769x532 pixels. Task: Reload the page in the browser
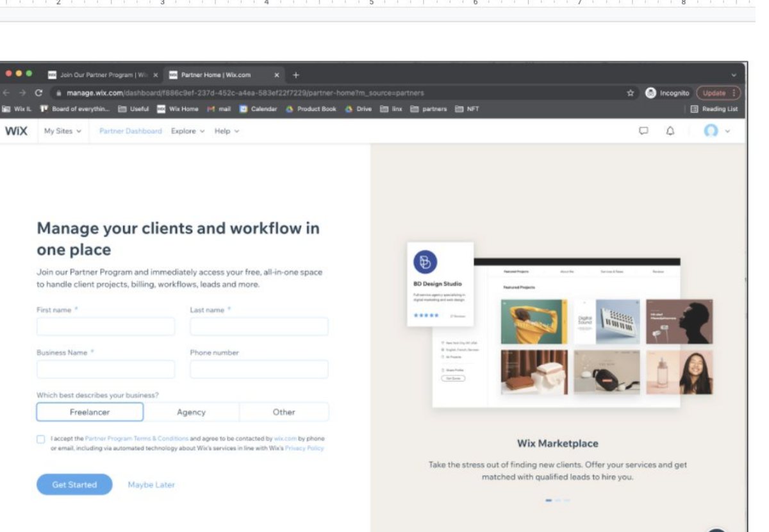coord(38,93)
